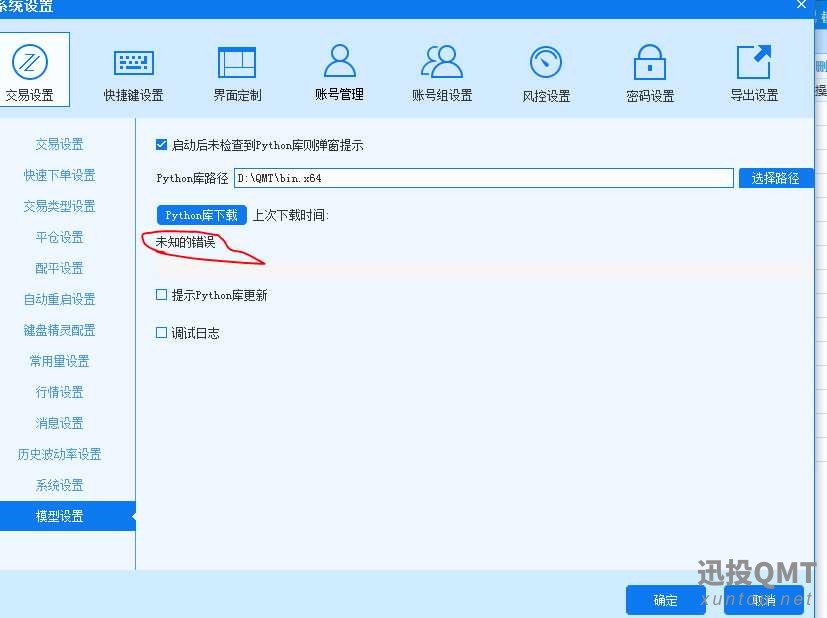Enable the 调试日志 checkbox
Screen dimensions: 827x618
162,333
